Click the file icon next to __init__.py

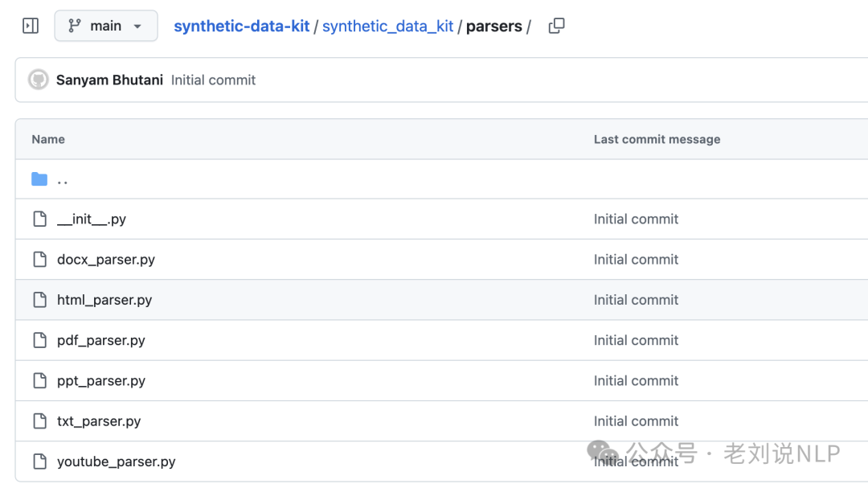coord(40,219)
